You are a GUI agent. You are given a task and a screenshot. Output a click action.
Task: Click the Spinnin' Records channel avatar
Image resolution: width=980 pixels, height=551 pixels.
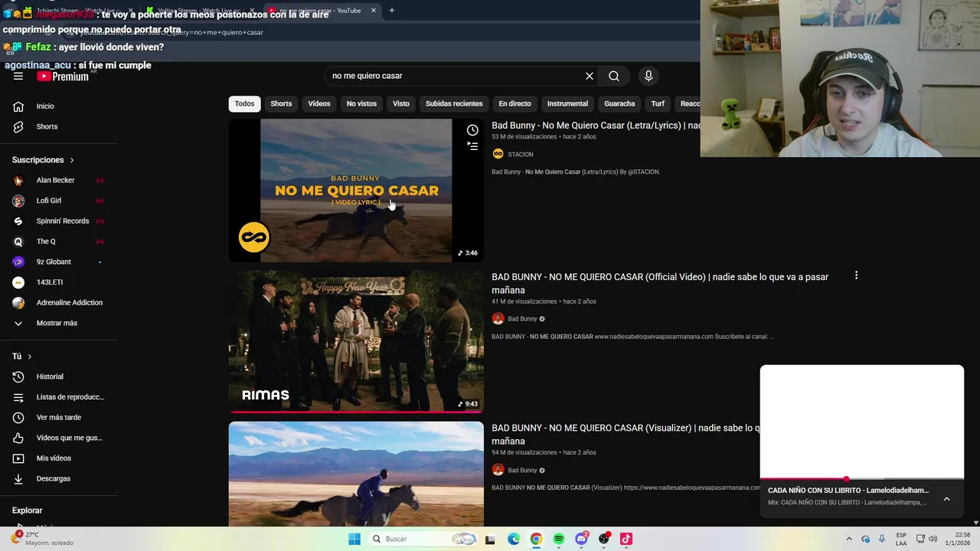tap(18, 221)
